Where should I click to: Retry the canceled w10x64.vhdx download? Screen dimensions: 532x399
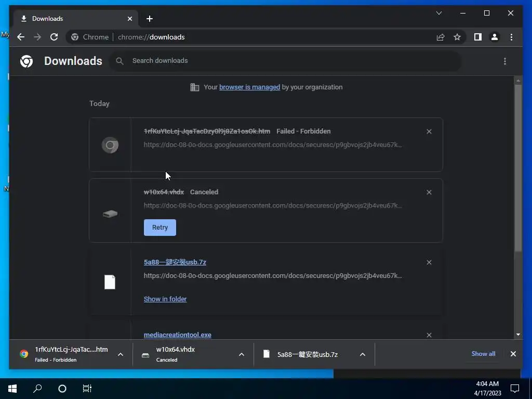160,228
